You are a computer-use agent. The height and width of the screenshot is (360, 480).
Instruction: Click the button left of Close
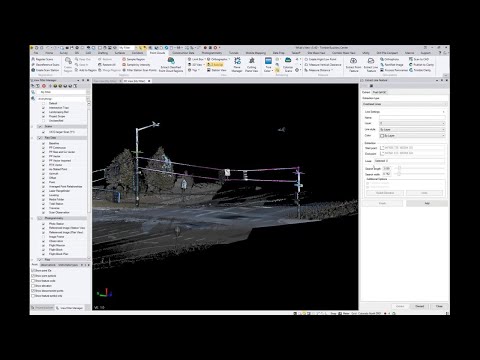click(x=419, y=306)
